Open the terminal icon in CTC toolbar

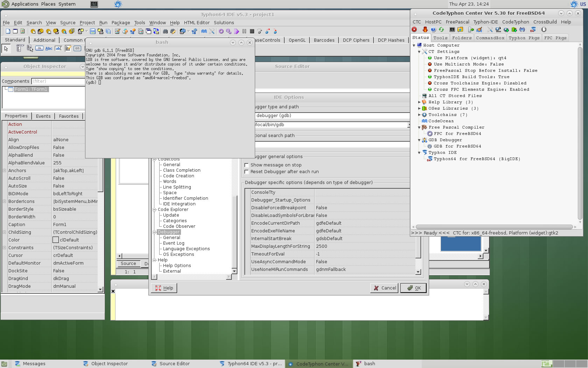[x=452, y=29]
